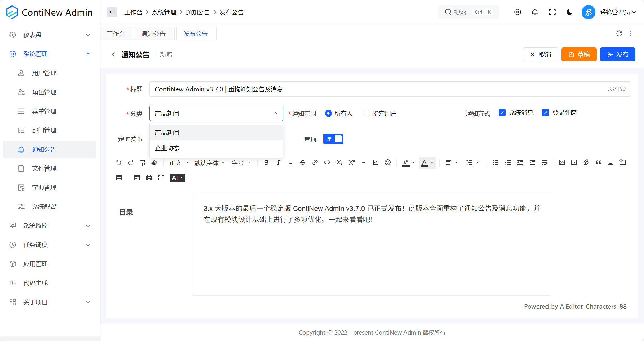This screenshot has width=644, height=341.
Task: Insert a numbered list
Action: point(508,163)
